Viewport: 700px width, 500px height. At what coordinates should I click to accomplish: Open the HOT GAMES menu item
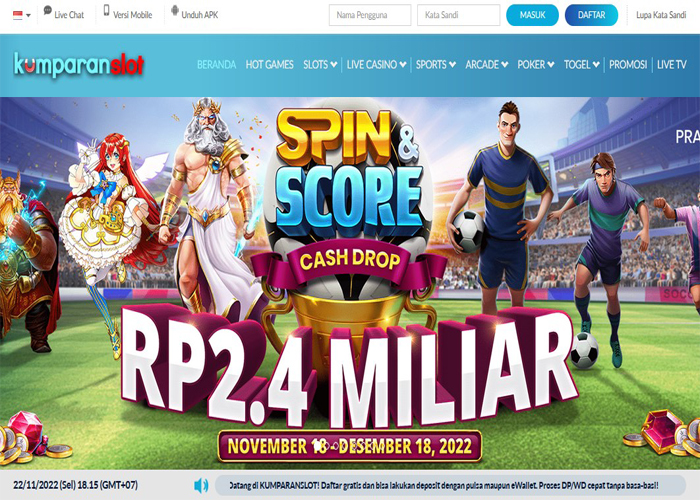click(x=270, y=65)
